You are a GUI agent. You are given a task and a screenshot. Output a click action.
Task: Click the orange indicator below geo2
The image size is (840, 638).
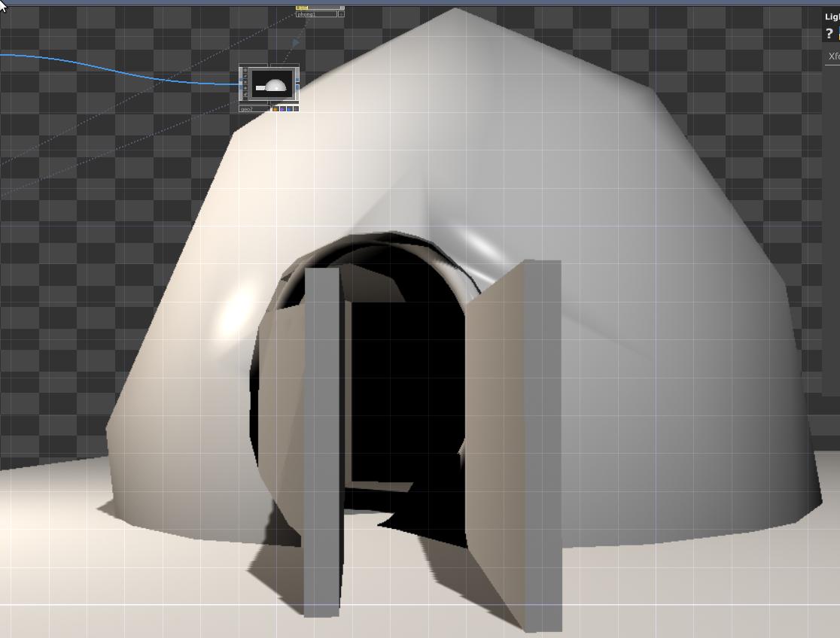(275, 109)
